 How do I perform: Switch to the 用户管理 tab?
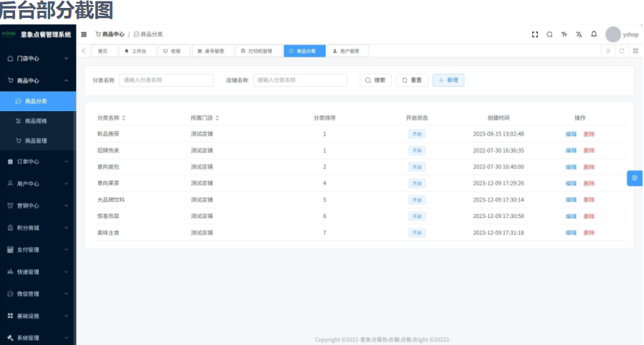(347, 51)
